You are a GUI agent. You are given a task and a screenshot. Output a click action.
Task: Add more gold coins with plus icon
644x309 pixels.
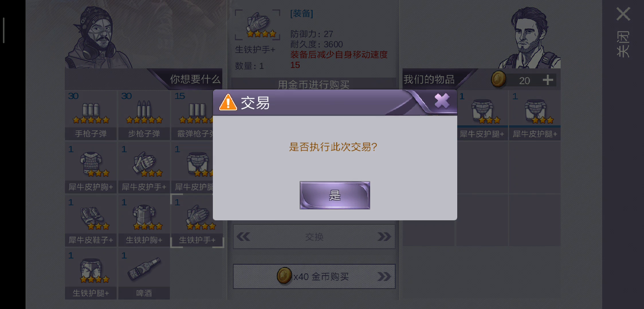[548, 80]
